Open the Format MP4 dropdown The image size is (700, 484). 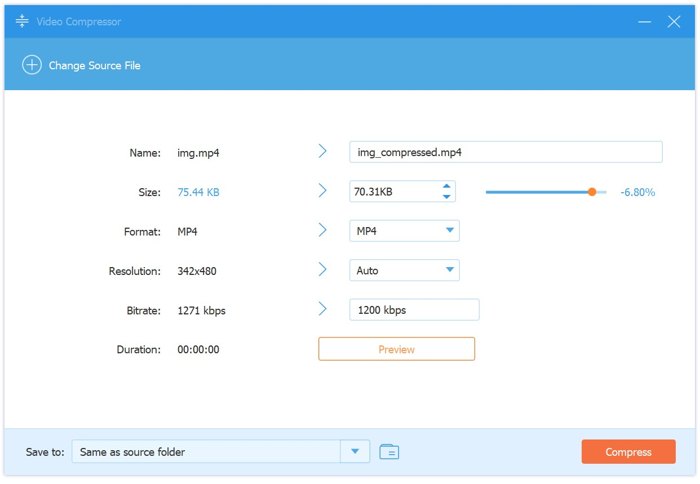[x=449, y=231]
